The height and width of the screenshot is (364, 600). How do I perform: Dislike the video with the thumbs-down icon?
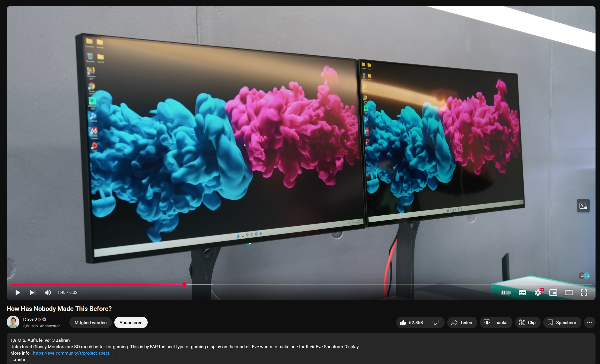coord(435,322)
